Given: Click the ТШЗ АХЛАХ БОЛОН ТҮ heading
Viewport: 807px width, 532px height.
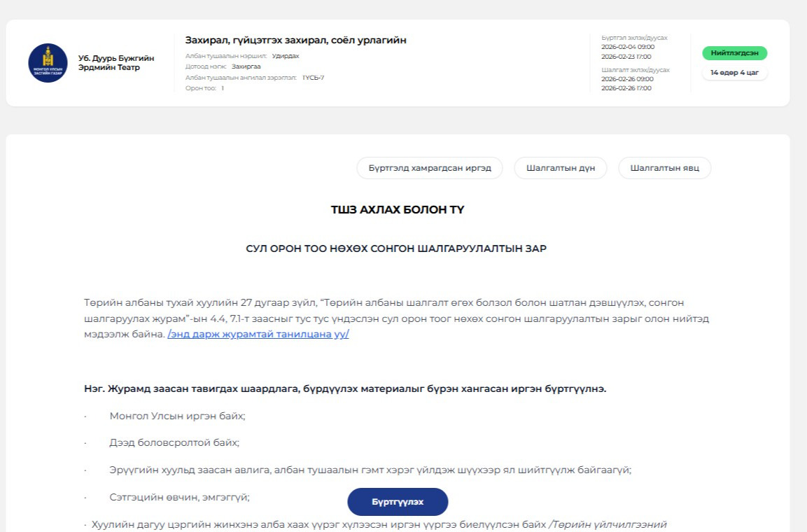Looking at the screenshot, I should pyautogui.click(x=398, y=210).
